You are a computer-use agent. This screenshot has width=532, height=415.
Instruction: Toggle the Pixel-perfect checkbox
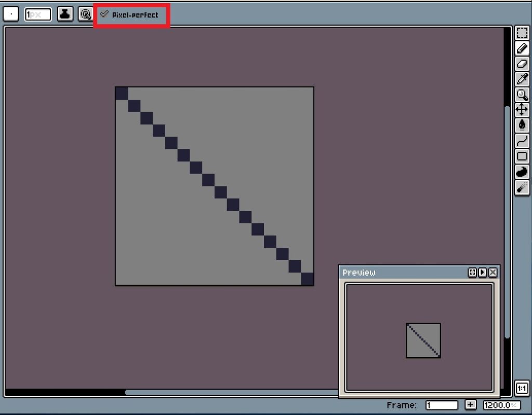point(130,15)
